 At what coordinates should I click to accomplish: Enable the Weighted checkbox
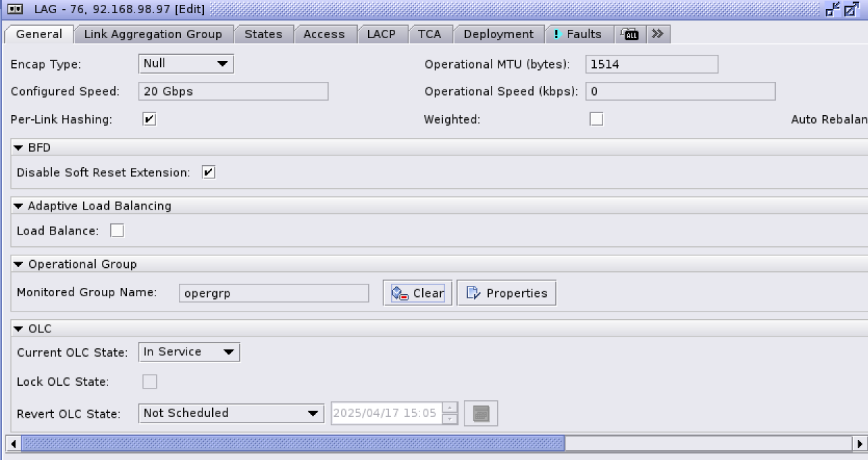(x=596, y=119)
